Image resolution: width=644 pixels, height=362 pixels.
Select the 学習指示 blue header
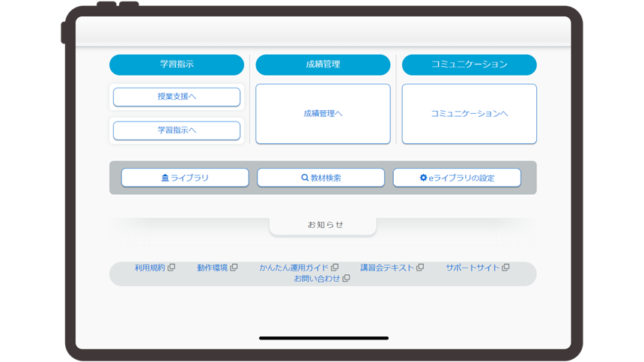coord(177,64)
